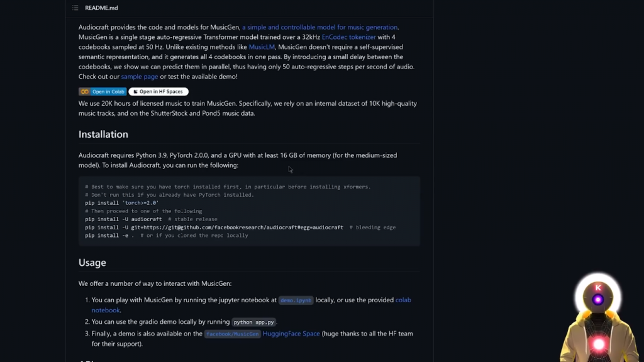
Task: Open the facebook/MusicGen code link
Action: [x=232, y=334]
